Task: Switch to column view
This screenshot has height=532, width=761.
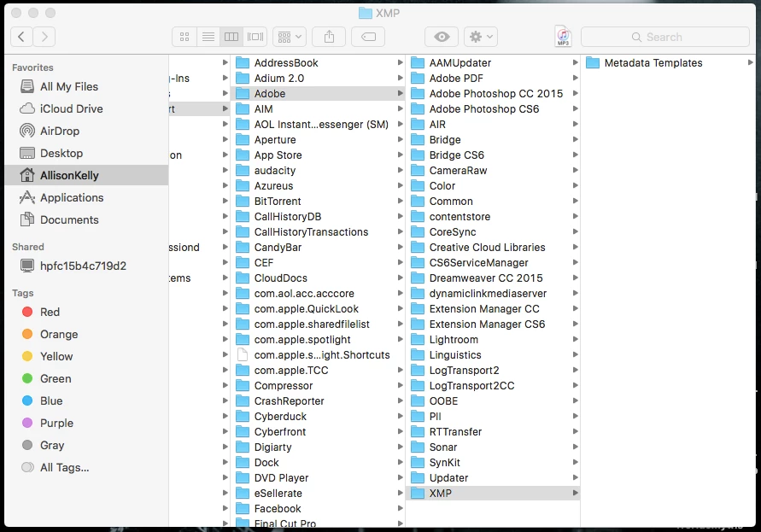Action: [x=231, y=37]
